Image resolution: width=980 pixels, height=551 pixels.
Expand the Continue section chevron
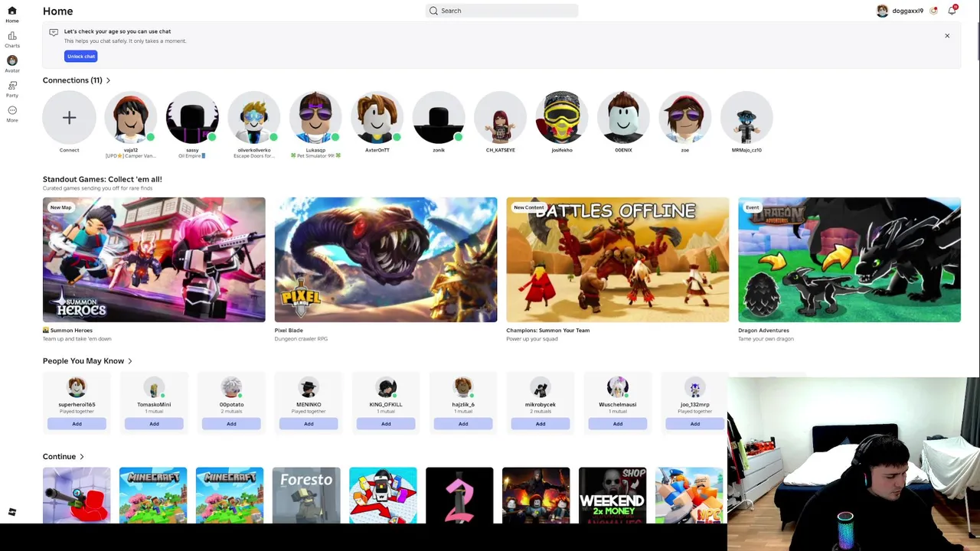[82, 457]
